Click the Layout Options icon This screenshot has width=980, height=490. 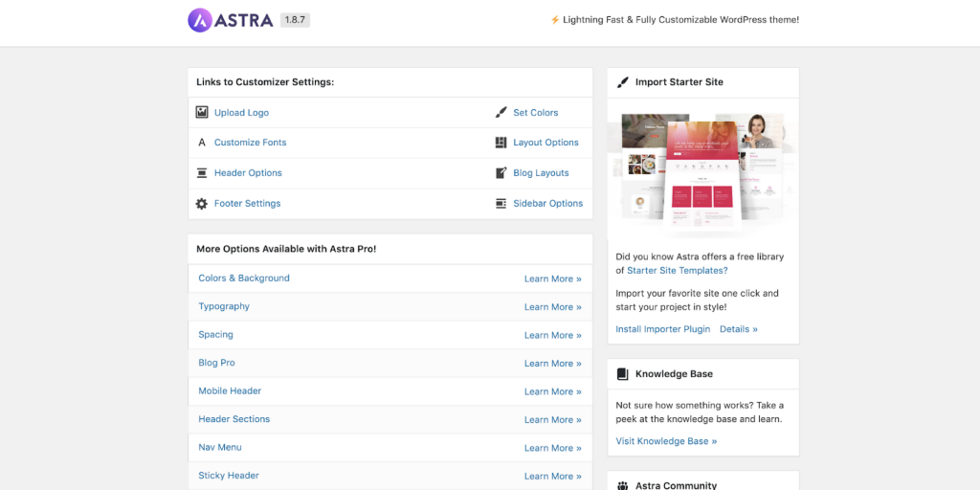point(501,143)
